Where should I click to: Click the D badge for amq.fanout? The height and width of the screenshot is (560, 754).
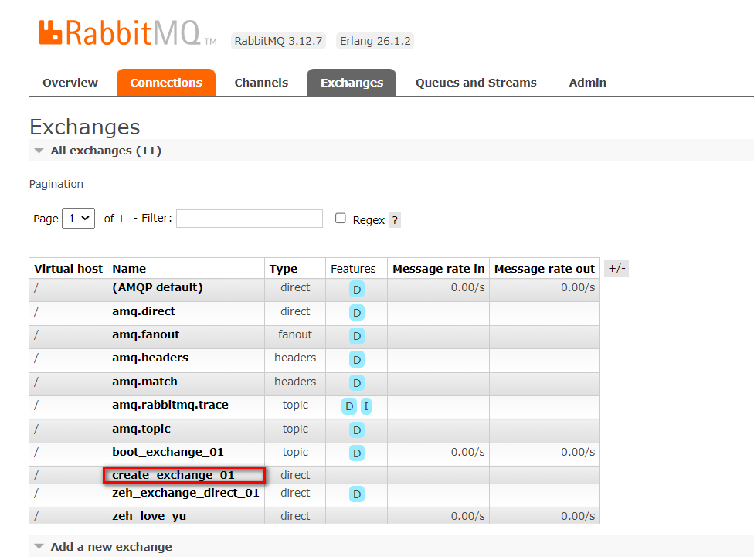point(357,336)
